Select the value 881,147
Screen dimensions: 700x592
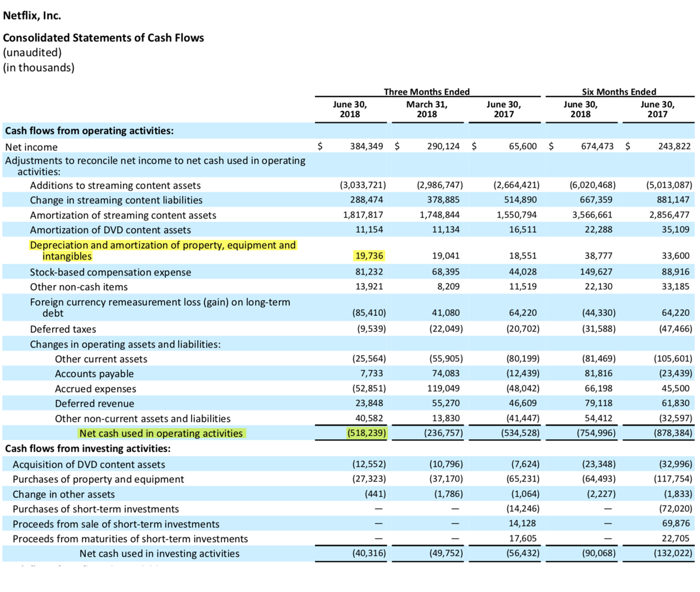[674, 200]
